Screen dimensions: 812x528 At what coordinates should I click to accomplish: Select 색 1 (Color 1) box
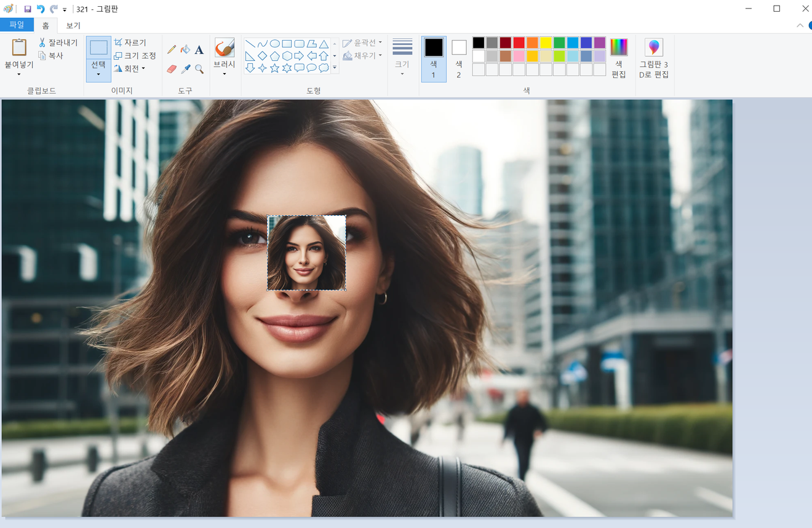[434, 58]
